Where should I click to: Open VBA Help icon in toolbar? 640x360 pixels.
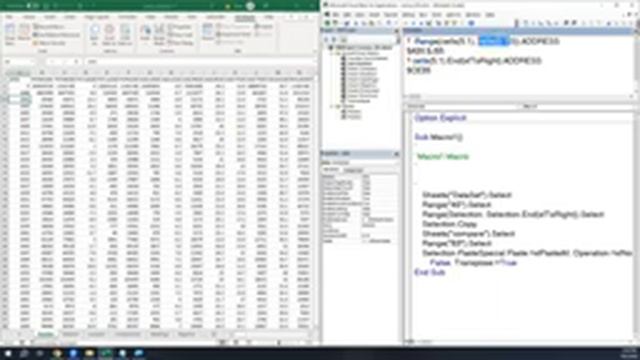click(471, 23)
